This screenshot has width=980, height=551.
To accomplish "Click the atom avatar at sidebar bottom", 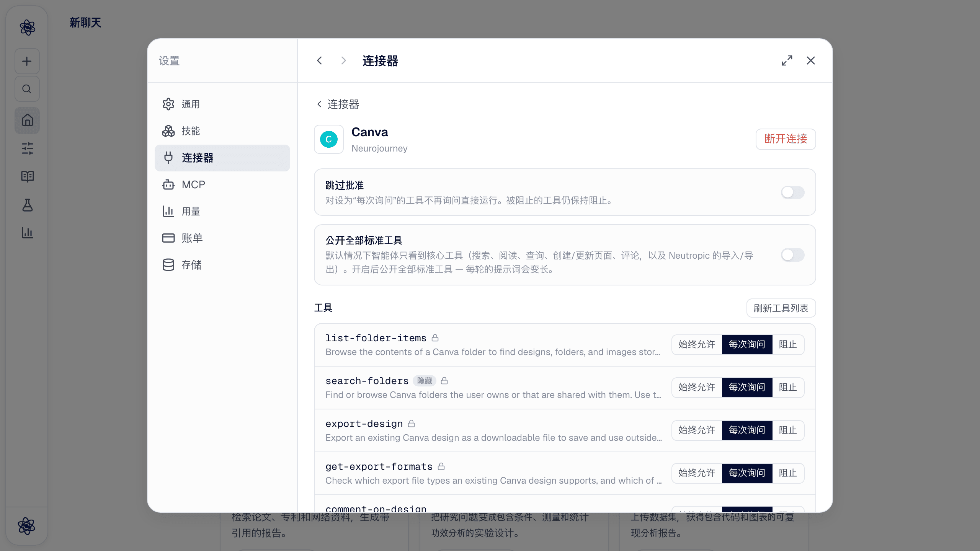I will click(26, 526).
